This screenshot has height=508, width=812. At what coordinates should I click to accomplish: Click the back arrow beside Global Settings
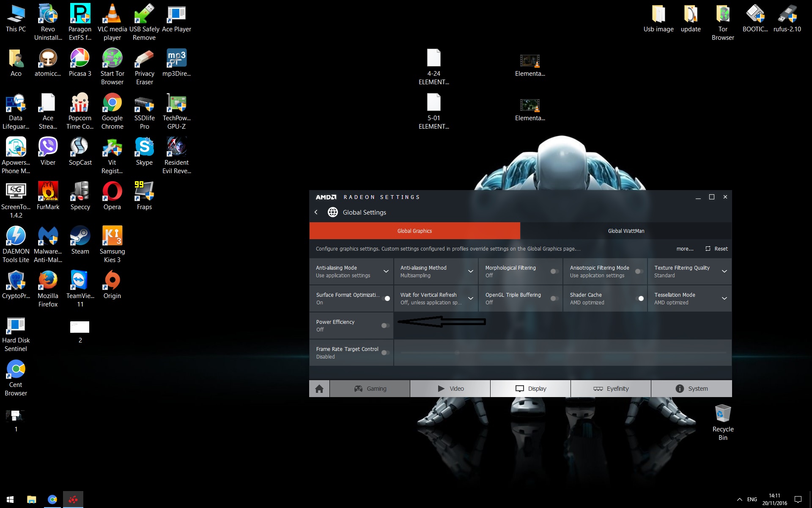click(316, 212)
